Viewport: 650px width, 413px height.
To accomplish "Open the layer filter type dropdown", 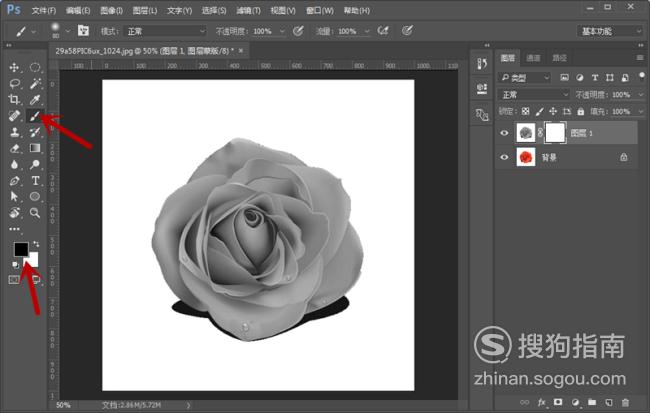I will click(524, 78).
